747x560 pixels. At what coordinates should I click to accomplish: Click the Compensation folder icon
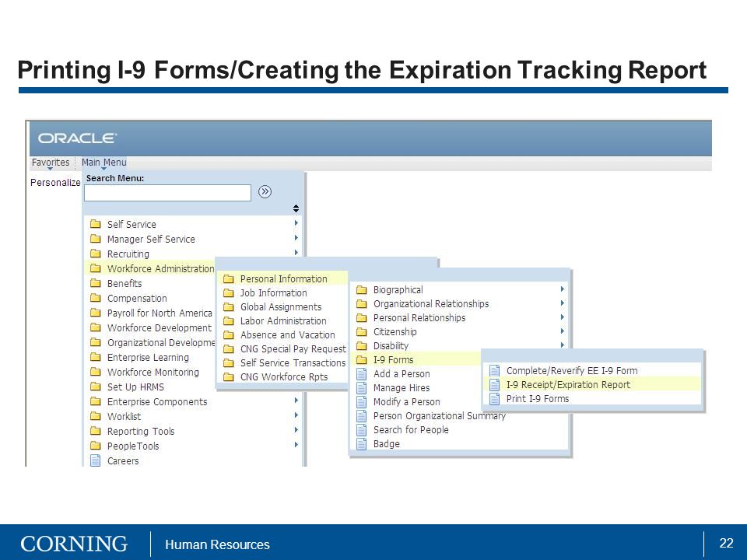point(95,298)
